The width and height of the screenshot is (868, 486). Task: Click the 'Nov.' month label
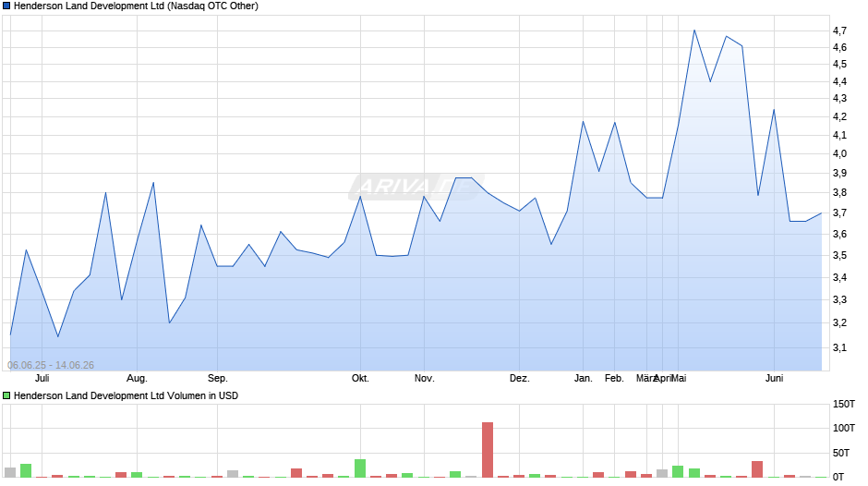[425, 378]
